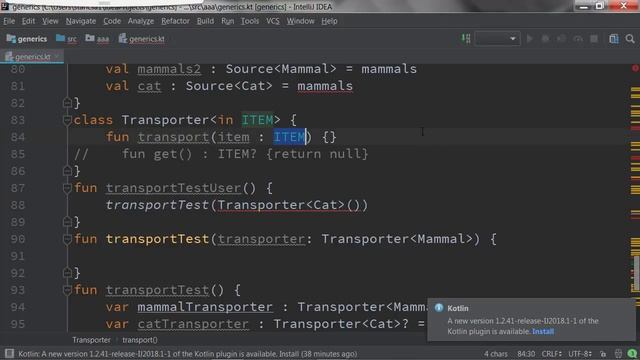Collapse the transportTestUser function fold at line 87
The height and width of the screenshot is (360, 640).
[x=67, y=188]
